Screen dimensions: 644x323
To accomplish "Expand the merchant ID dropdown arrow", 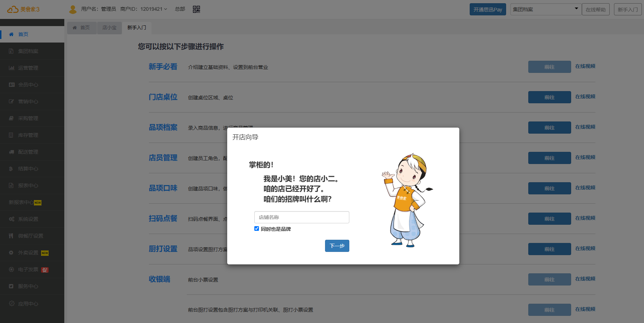I will (x=166, y=9).
